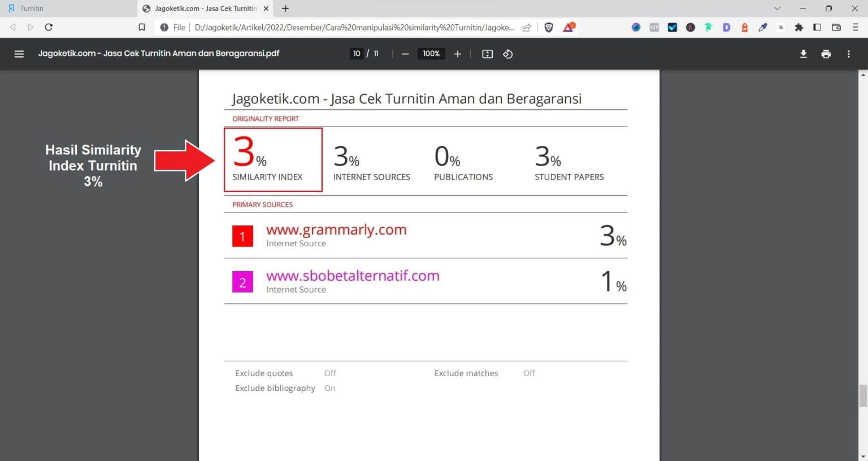Zoom out on the PDF
The height and width of the screenshot is (461, 868).
pos(405,54)
